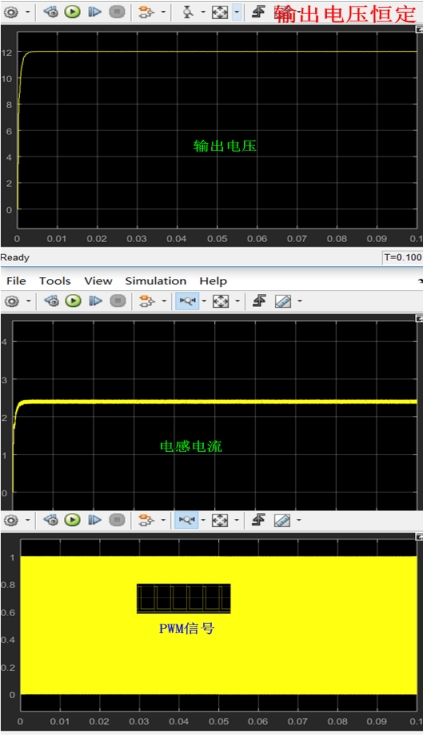This screenshot has height=736, width=424.
Task: Expand gear dropdown in inductor current scope
Action: [28, 301]
